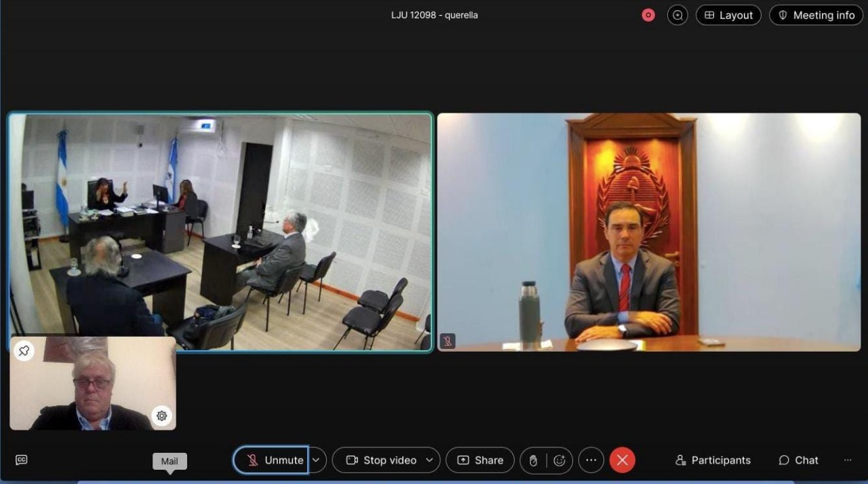
Task: Pin the self-view video thumbnail
Action: click(x=24, y=350)
